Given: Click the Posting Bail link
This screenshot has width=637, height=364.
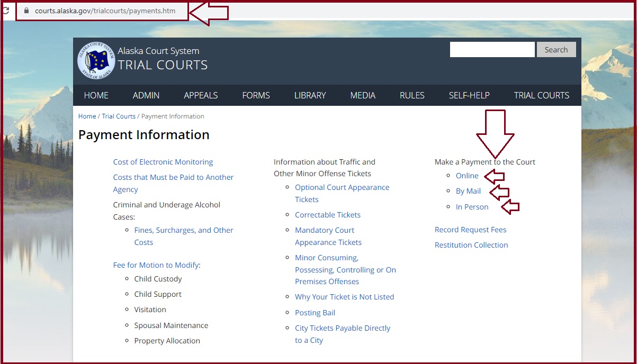Looking at the screenshot, I should (315, 313).
